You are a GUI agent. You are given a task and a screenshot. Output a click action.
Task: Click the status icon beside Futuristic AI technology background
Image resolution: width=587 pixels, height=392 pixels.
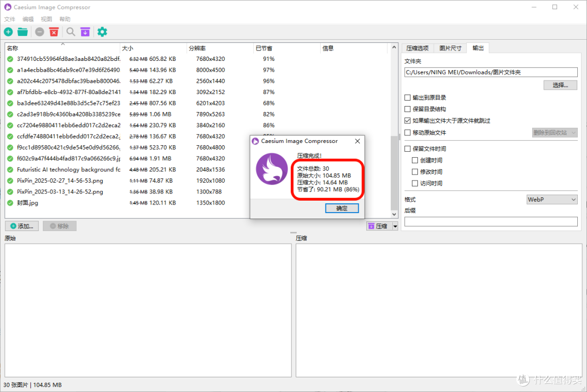click(10, 170)
